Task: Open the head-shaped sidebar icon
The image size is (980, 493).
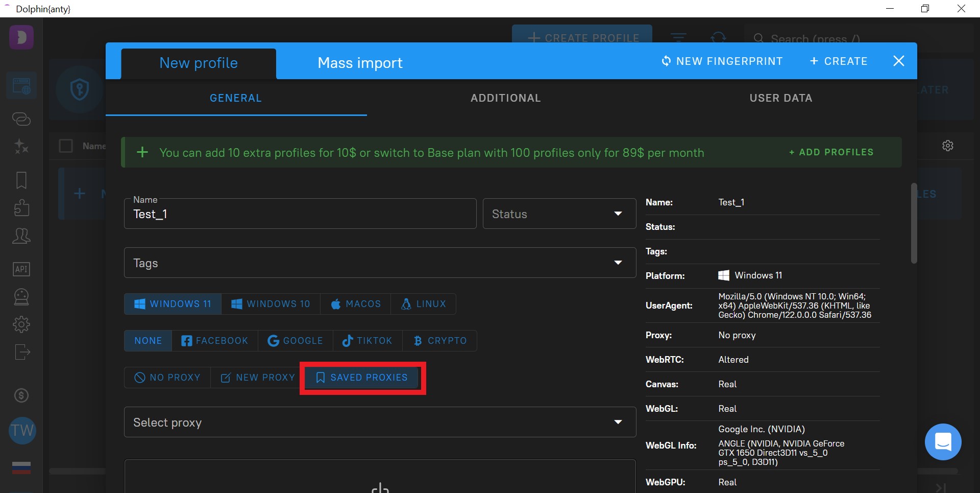Action: (x=21, y=297)
